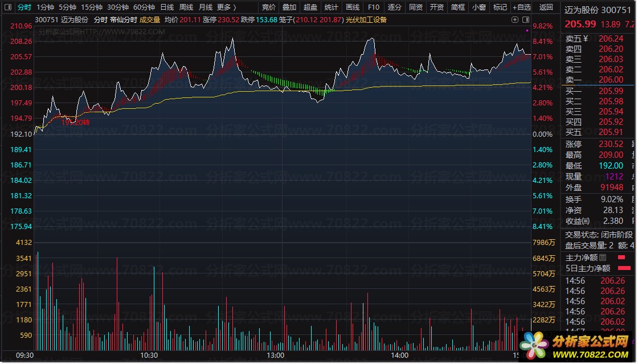Toggle 叠加 overlay mode
The width and height of the screenshot is (638, 364).
tap(289, 7)
